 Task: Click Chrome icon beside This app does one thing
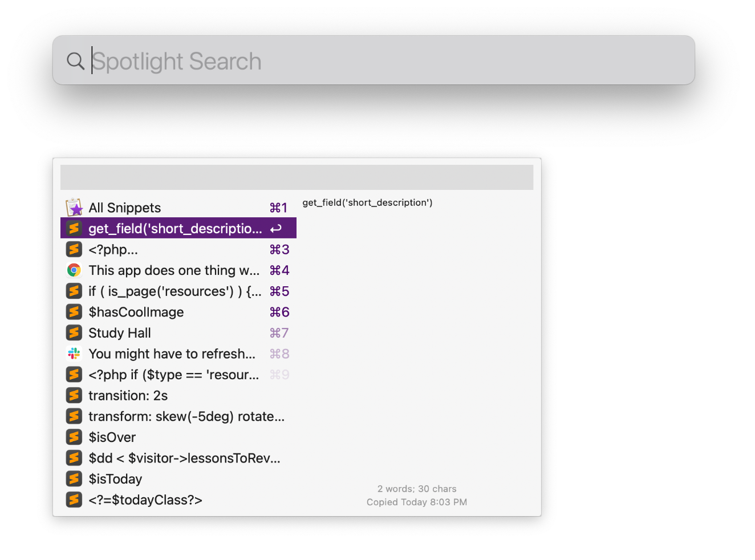coord(74,270)
